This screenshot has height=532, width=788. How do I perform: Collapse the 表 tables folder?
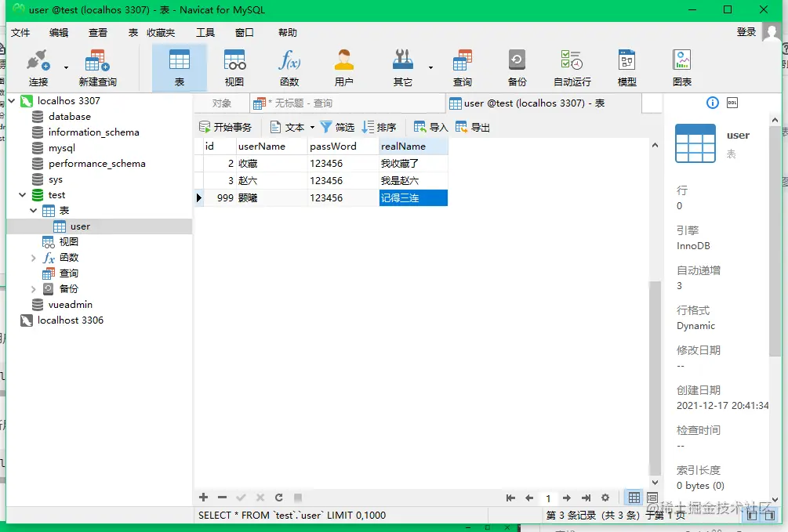point(33,211)
